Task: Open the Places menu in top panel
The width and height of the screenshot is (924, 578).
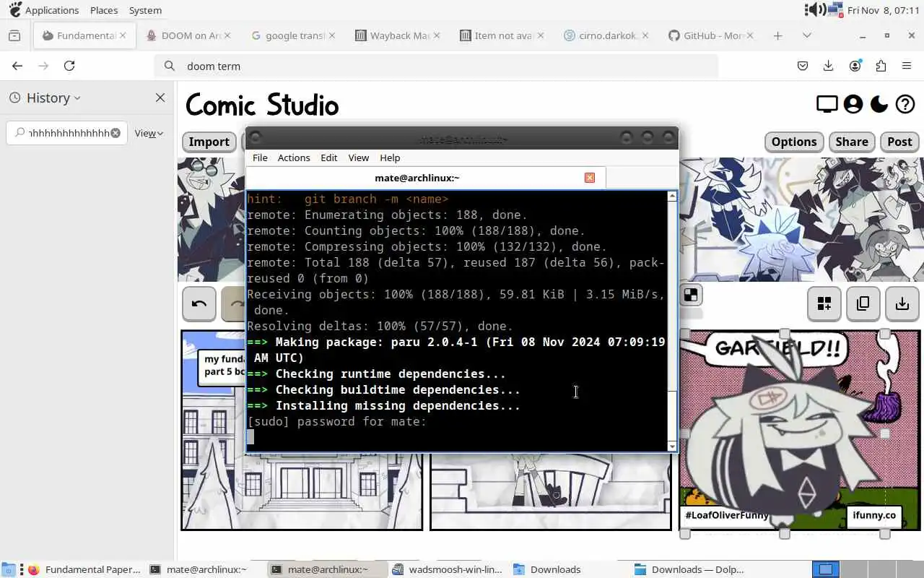Action: tap(104, 10)
